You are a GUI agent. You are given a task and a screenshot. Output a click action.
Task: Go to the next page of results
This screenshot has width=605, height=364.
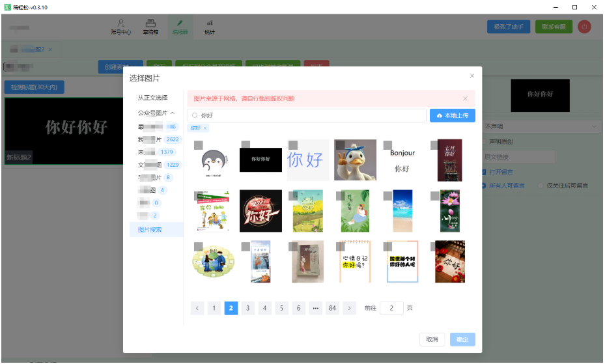[x=350, y=308]
